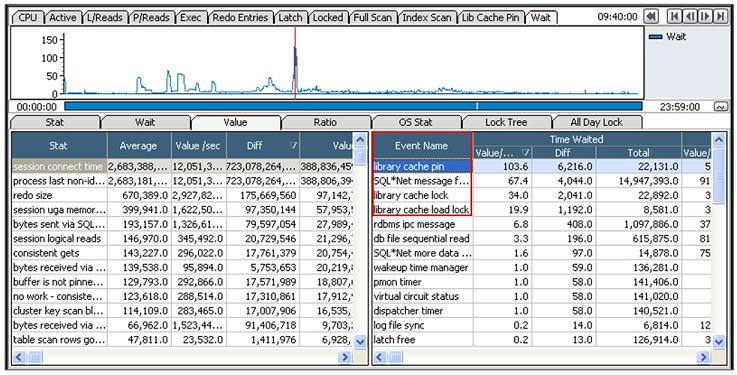Select the dispatcher timer event
The image size is (737, 375).
pos(542,311)
